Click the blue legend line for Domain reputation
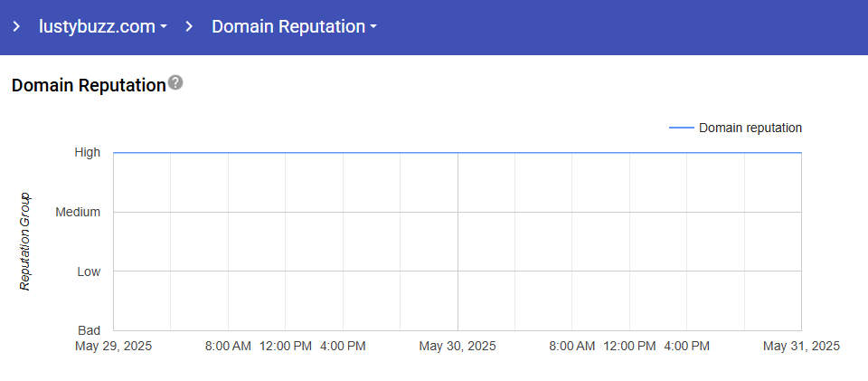Screen dimensions: 868x381 click(x=681, y=128)
